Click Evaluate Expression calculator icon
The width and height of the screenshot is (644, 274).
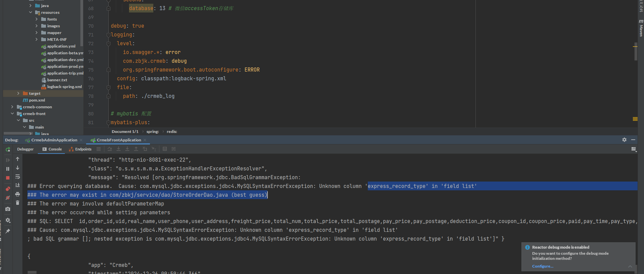[x=165, y=149]
